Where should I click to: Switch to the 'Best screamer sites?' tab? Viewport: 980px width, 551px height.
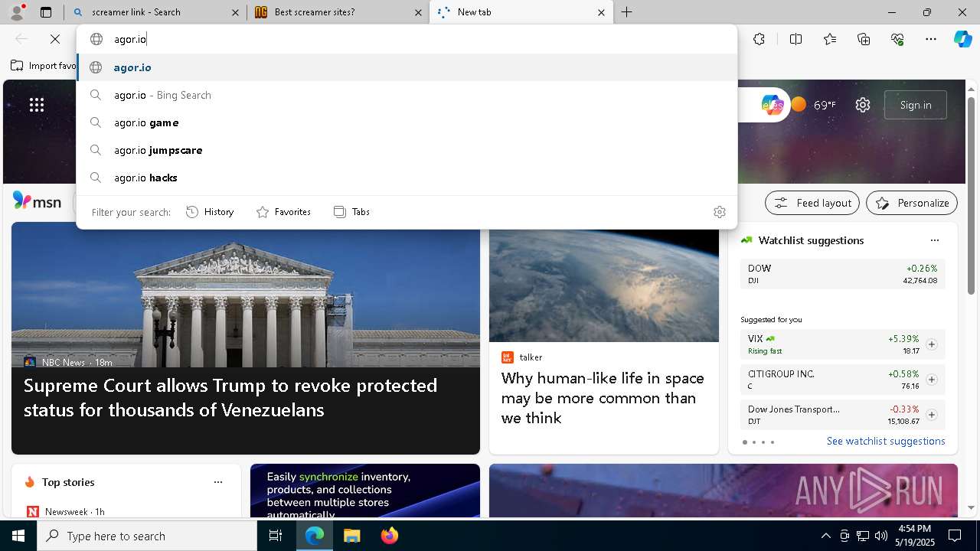tap(338, 12)
